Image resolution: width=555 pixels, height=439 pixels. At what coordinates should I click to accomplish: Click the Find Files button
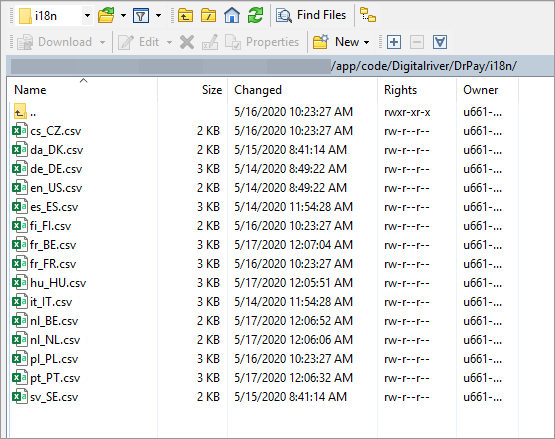pos(311,15)
